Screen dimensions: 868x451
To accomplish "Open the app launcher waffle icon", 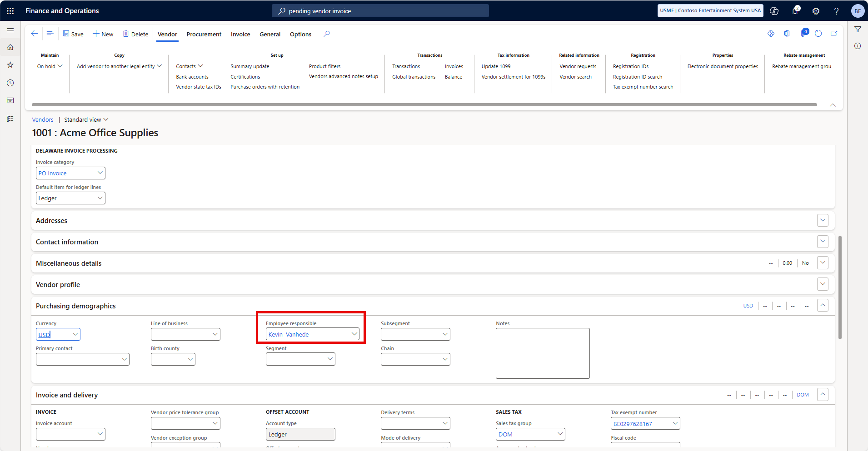I will [x=10, y=11].
